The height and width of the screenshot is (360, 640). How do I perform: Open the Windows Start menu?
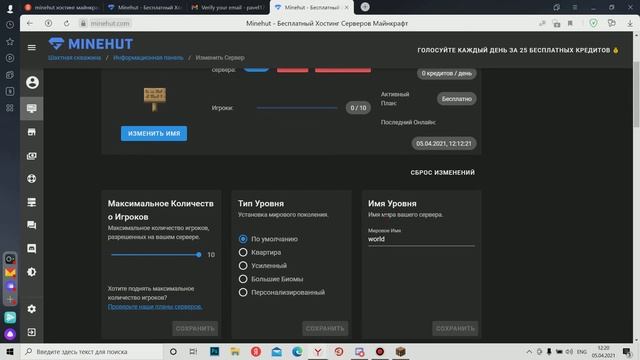click(10, 351)
